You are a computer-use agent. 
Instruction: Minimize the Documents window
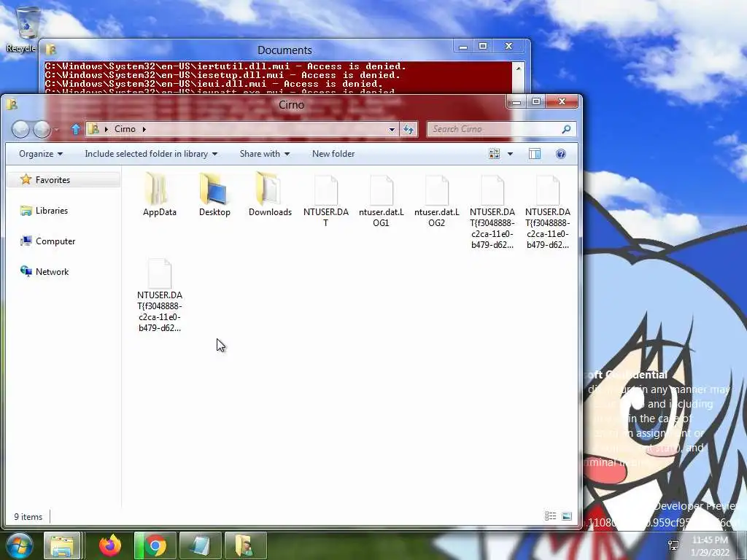[x=462, y=47]
